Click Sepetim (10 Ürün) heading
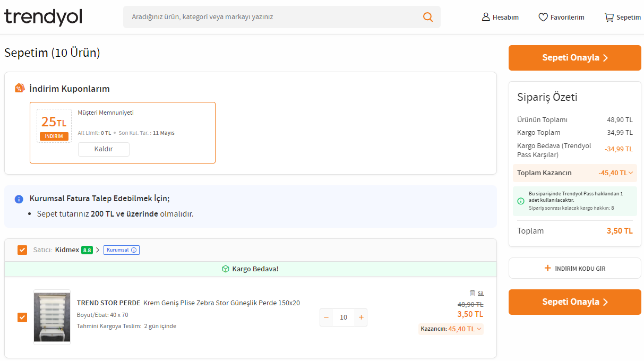Viewport: 644px width, 361px height. [52, 53]
